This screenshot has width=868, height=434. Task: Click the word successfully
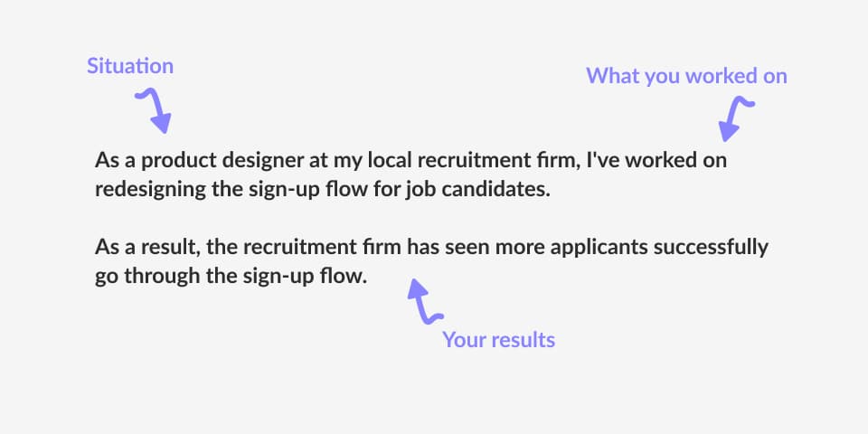(x=711, y=247)
